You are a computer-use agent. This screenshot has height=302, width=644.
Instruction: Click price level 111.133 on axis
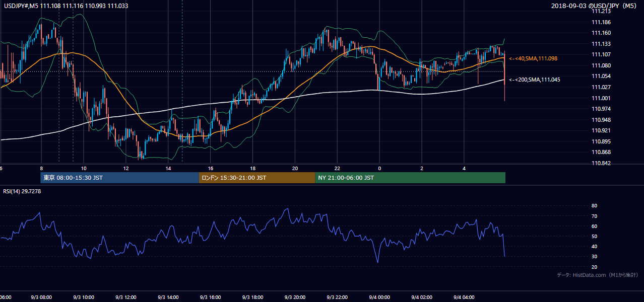coord(602,44)
